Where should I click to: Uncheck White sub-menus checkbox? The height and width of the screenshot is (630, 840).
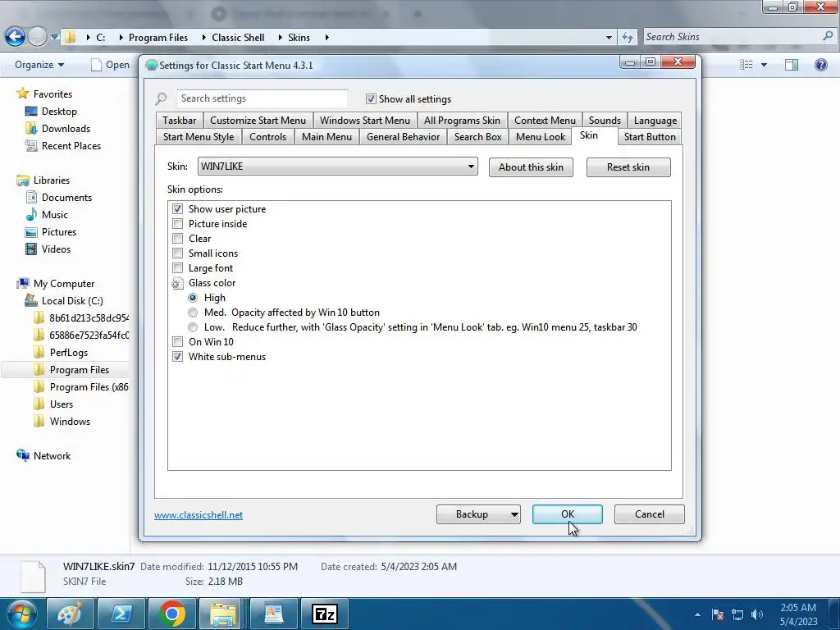(177, 356)
